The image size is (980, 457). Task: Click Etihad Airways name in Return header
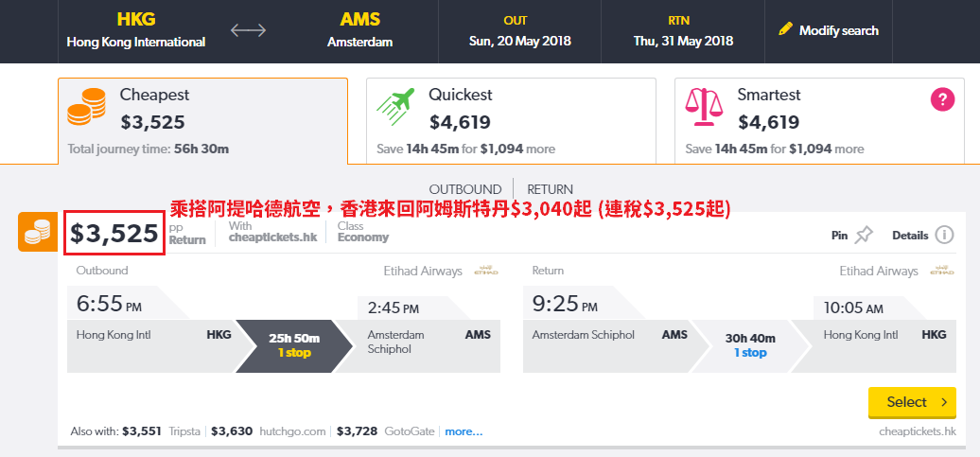(879, 272)
